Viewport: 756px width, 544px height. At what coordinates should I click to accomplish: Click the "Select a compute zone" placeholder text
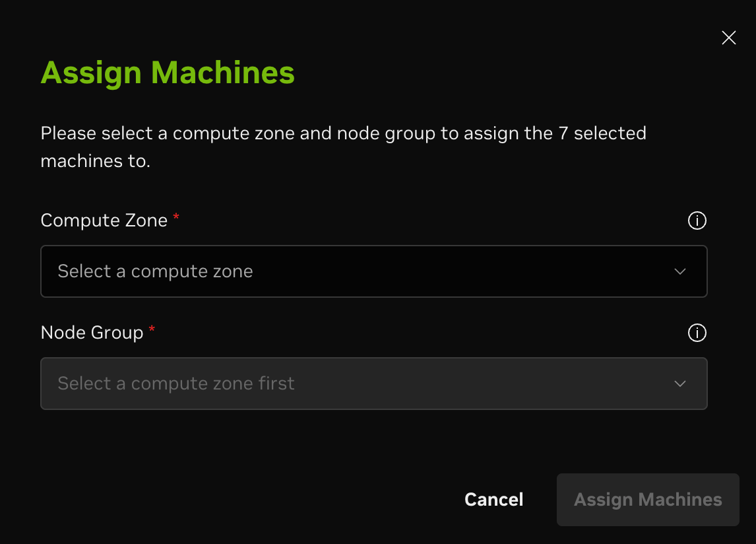tap(155, 271)
